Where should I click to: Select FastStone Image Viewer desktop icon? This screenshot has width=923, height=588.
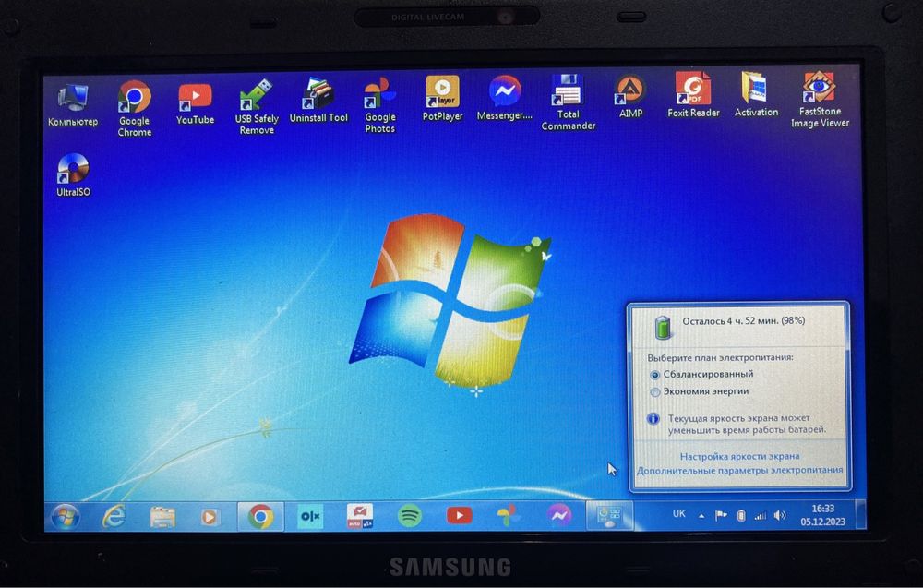820,100
